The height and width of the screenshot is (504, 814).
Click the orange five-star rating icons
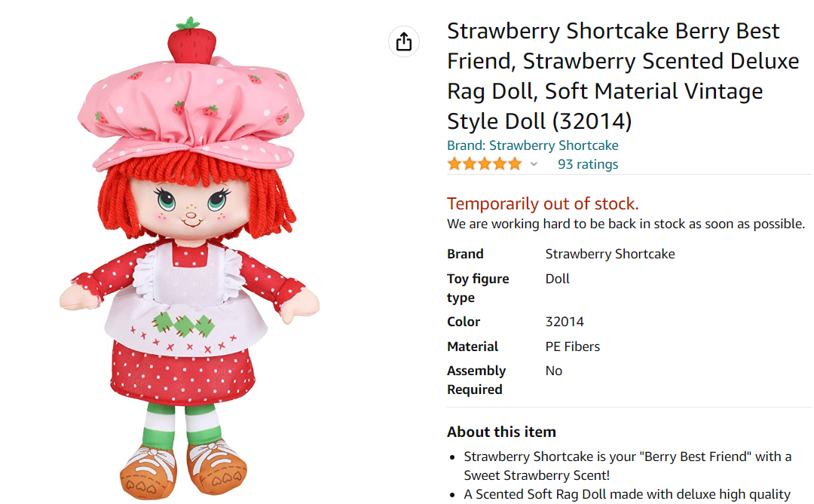[484, 164]
